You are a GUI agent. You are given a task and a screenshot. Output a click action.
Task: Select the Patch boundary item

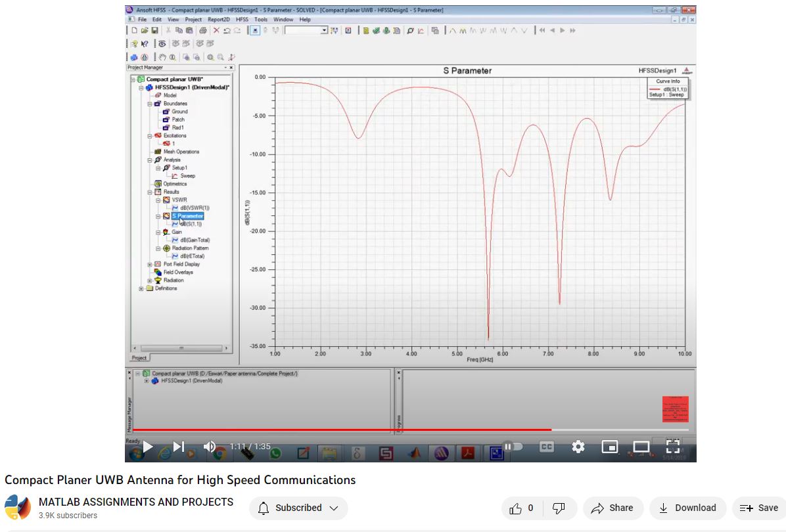click(x=178, y=120)
